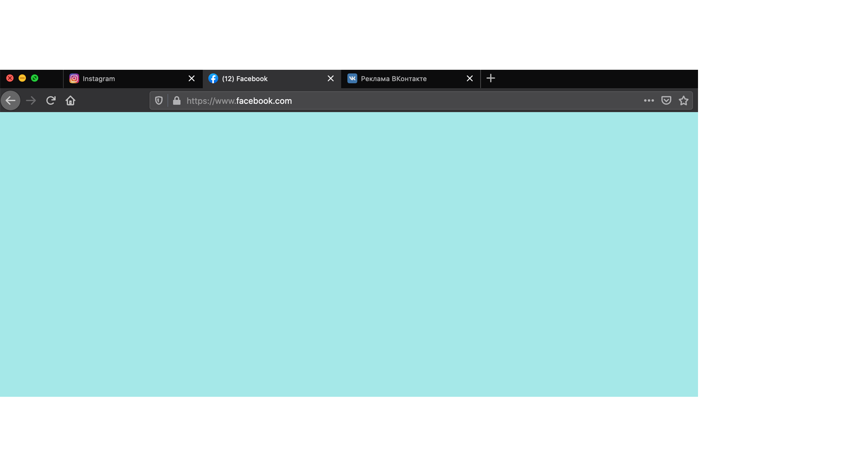Go back to the previous page
Viewport: 868px width, 465px height.
[x=10, y=101]
